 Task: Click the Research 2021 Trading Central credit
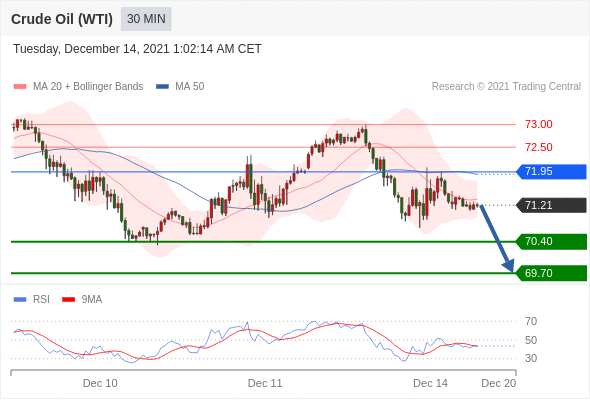(x=506, y=87)
